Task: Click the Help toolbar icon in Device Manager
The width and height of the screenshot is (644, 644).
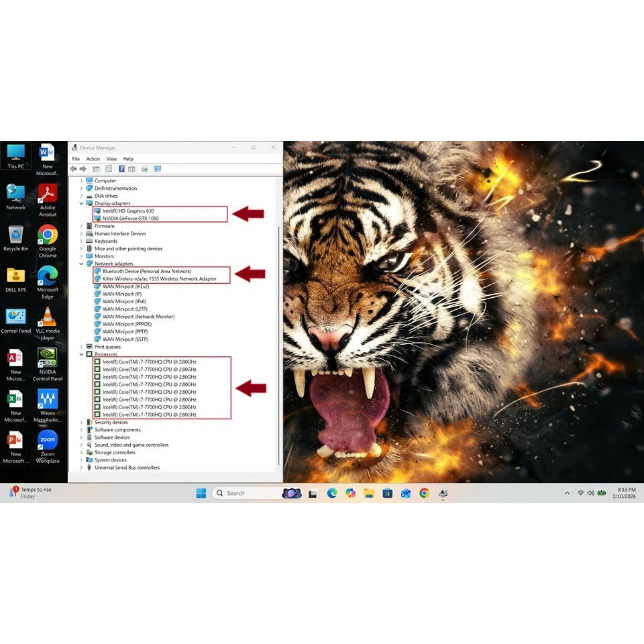Action: [121, 169]
